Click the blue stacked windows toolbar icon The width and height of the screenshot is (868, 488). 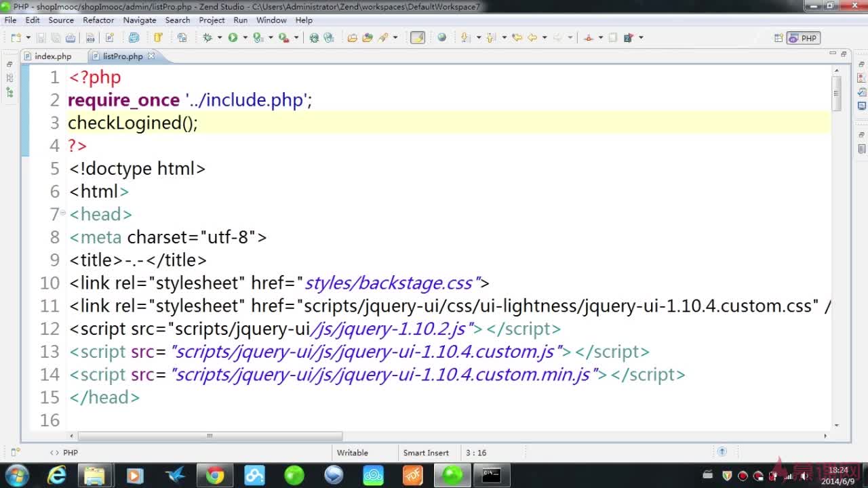(x=134, y=38)
